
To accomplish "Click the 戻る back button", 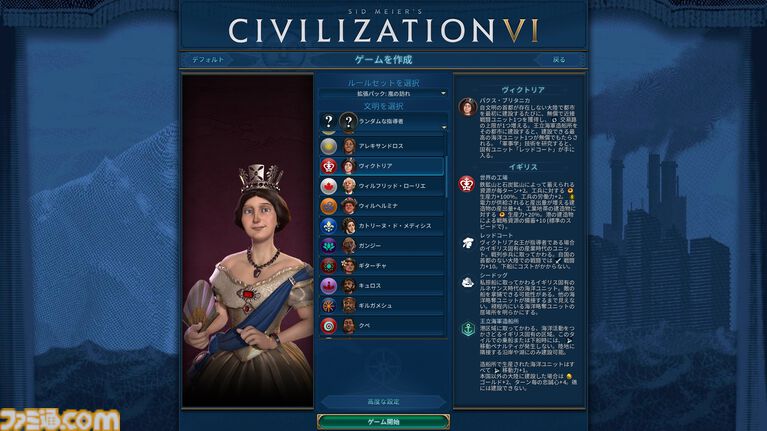I will pyautogui.click(x=559, y=60).
